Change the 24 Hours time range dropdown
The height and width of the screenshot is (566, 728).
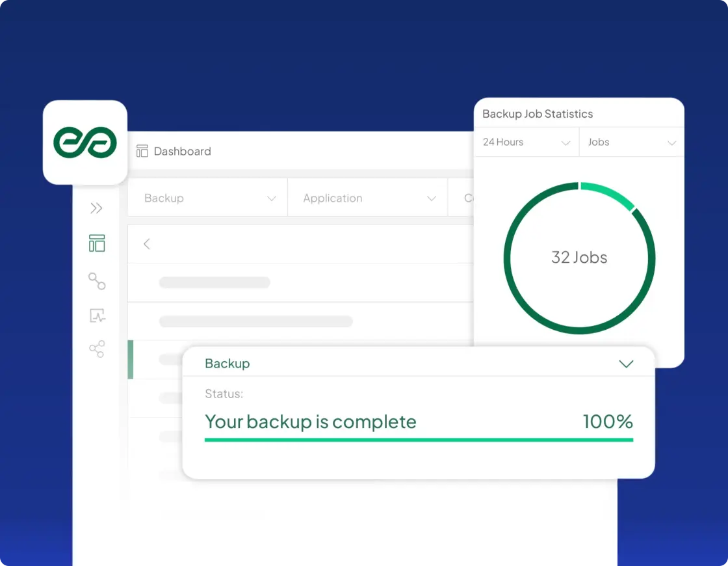click(x=526, y=142)
